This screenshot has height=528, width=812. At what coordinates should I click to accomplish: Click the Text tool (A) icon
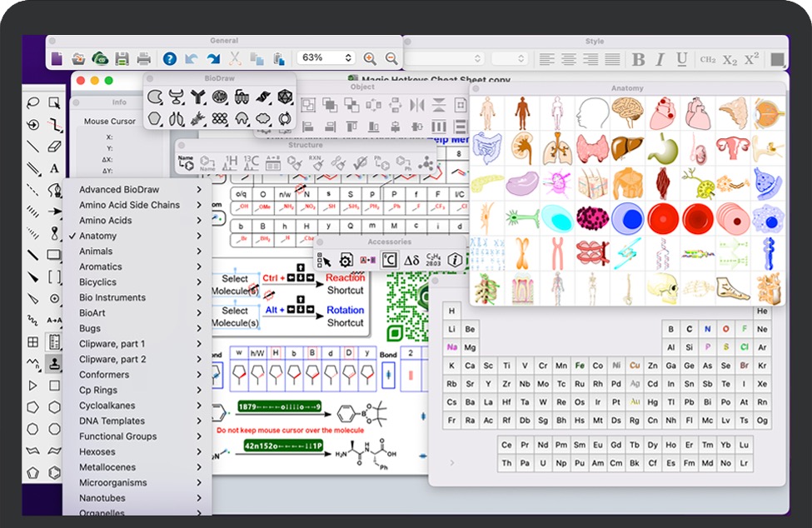click(55, 168)
